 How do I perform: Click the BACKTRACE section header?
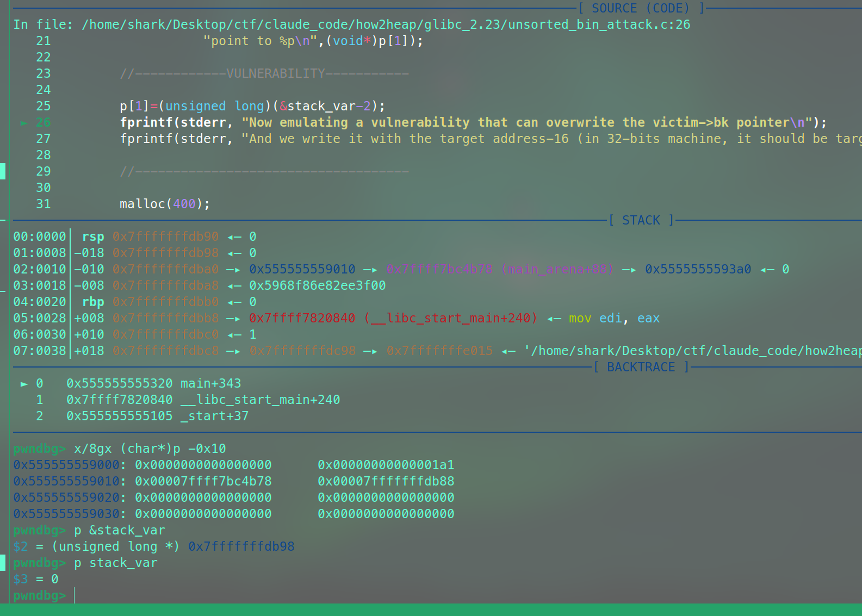pyautogui.click(x=641, y=367)
